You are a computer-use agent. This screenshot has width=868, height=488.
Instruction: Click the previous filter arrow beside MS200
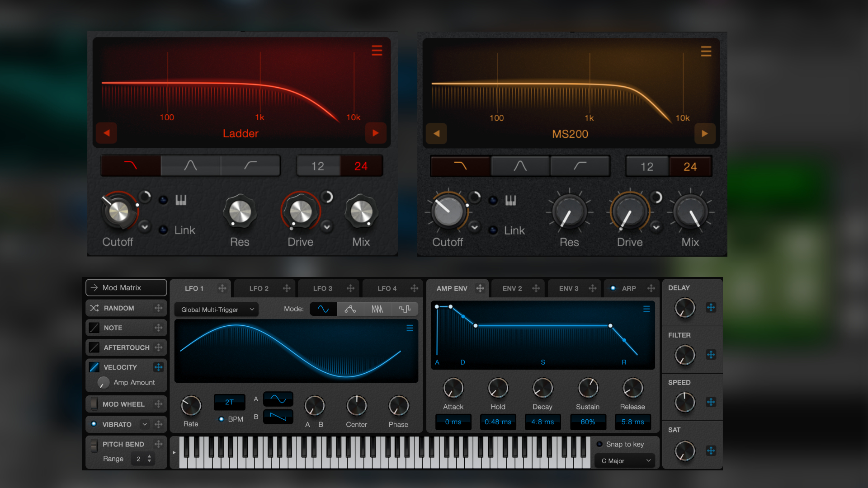pos(436,134)
